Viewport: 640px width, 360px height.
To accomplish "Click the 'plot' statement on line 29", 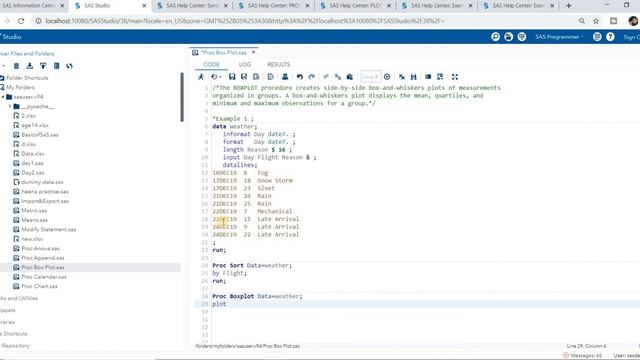I will click(x=219, y=304).
